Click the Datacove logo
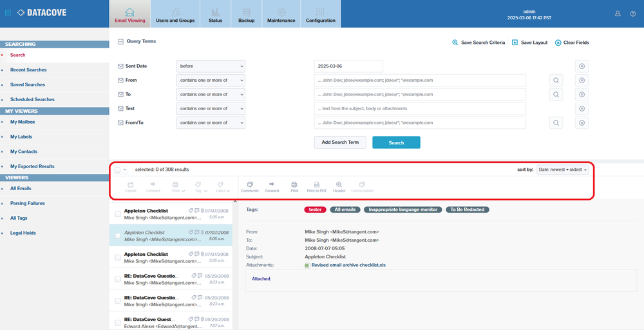This screenshot has height=330, width=644. tap(41, 13)
